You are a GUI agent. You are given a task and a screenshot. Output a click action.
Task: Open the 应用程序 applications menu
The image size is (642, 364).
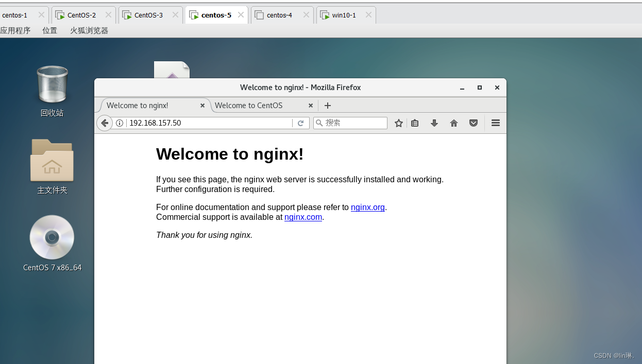(15, 30)
